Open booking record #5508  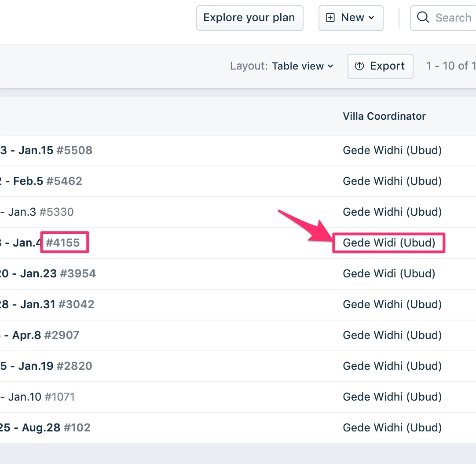click(74, 150)
